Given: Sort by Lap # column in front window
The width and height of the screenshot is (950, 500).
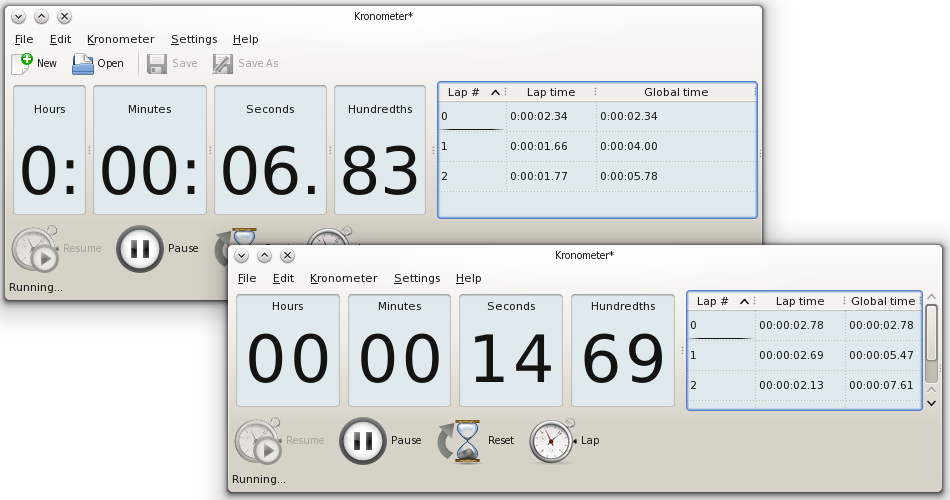Looking at the screenshot, I should (722, 301).
